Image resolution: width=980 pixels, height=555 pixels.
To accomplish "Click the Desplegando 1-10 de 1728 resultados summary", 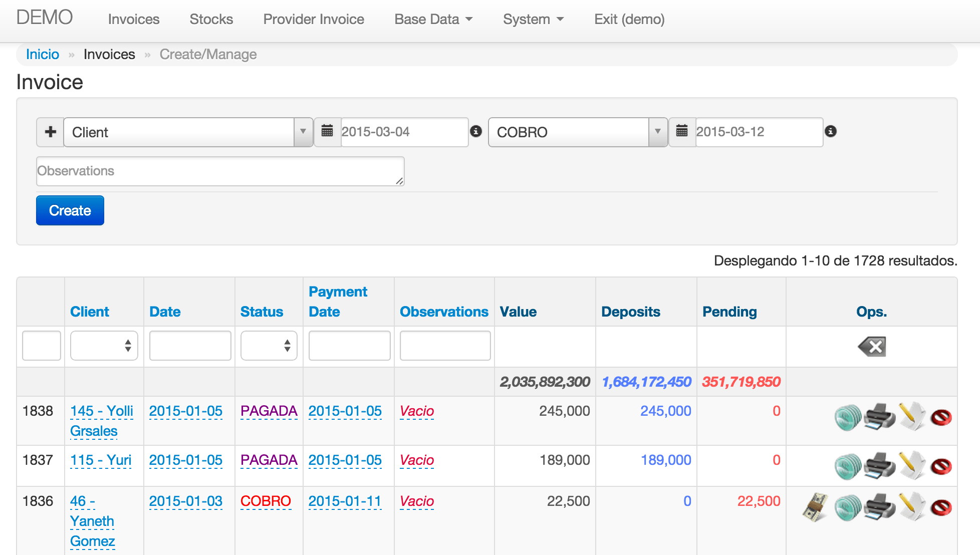I will pos(836,260).
